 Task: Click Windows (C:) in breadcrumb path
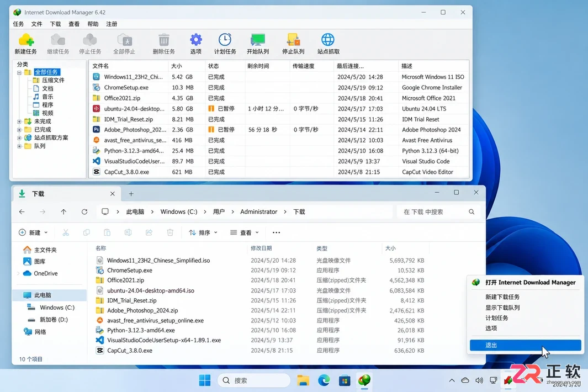(x=179, y=212)
